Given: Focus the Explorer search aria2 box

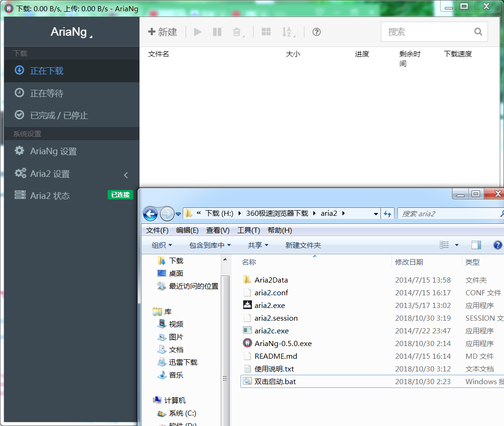Looking at the screenshot, I should coord(450,213).
